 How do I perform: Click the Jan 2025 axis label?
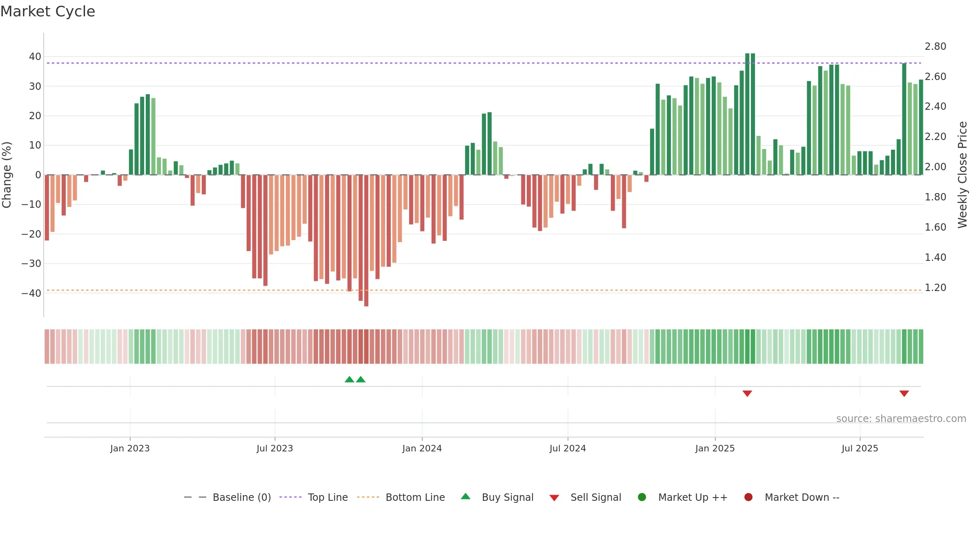tap(715, 448)
